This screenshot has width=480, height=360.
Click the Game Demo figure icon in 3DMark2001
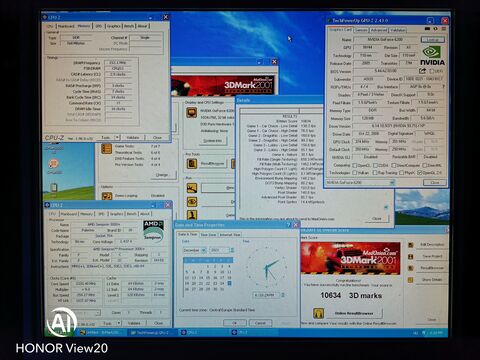[192, 215]
